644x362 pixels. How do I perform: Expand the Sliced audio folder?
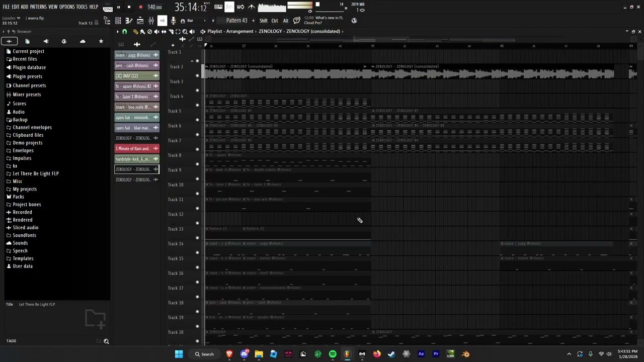click(x=26, y=228)
